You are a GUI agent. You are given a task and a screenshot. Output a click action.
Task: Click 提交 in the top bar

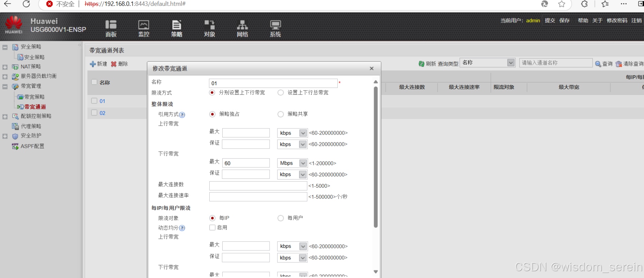[x=550, y=20]
